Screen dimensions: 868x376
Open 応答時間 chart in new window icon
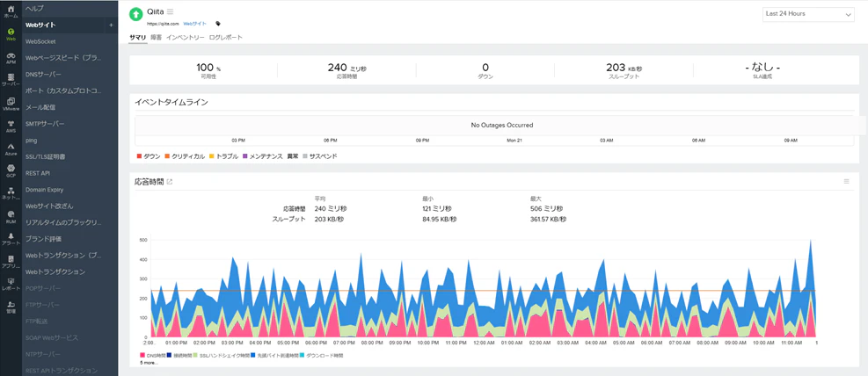click(170, 182)
